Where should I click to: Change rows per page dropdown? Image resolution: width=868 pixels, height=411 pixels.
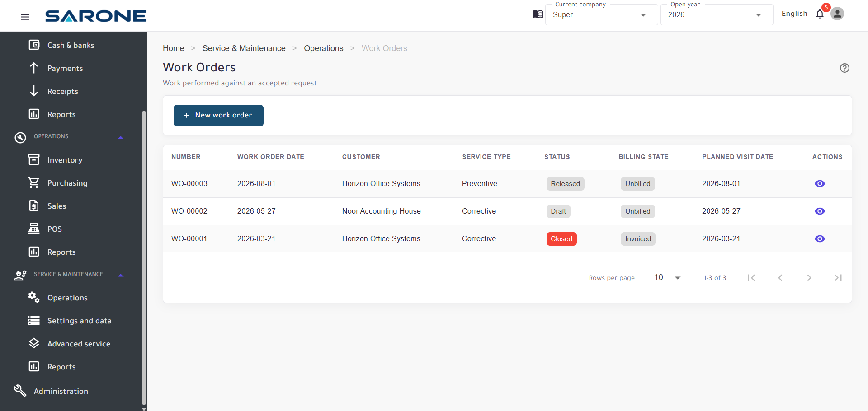(667, 278)
